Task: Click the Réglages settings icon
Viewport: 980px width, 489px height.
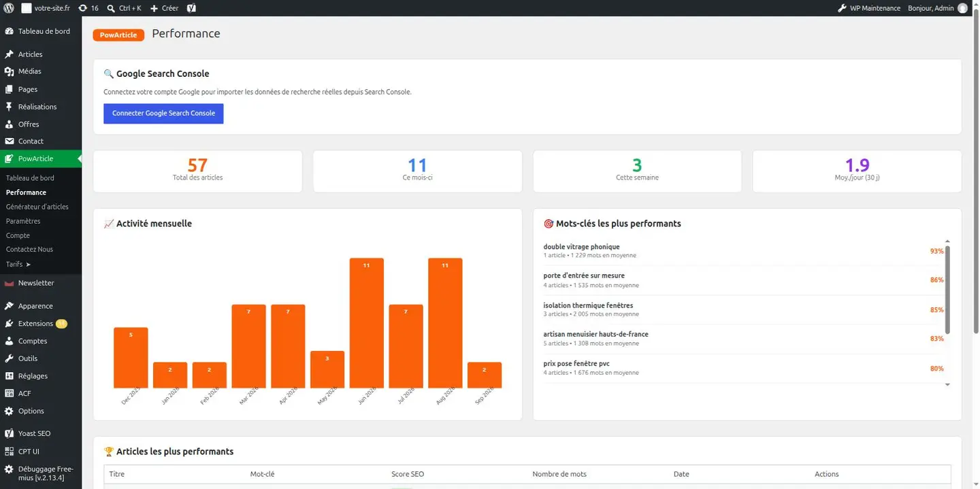Action: (9, 376)
